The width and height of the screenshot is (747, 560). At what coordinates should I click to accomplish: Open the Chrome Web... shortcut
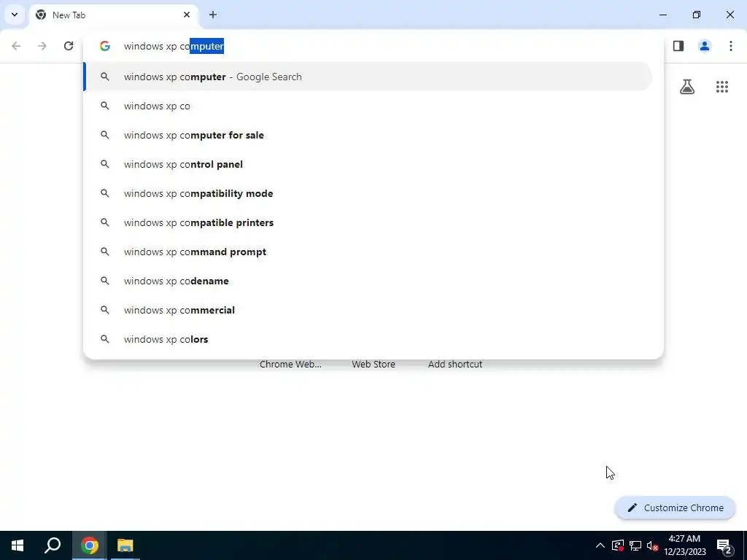click(x=290, y=364)
